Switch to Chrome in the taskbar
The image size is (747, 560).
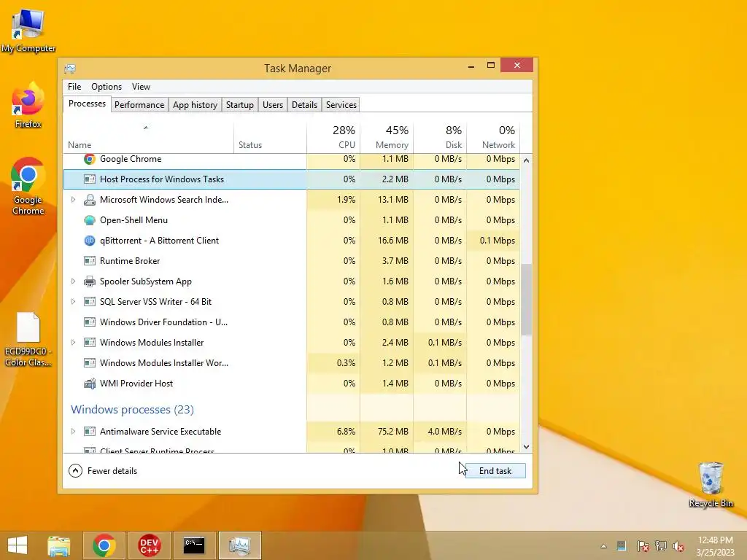[104, 545]
